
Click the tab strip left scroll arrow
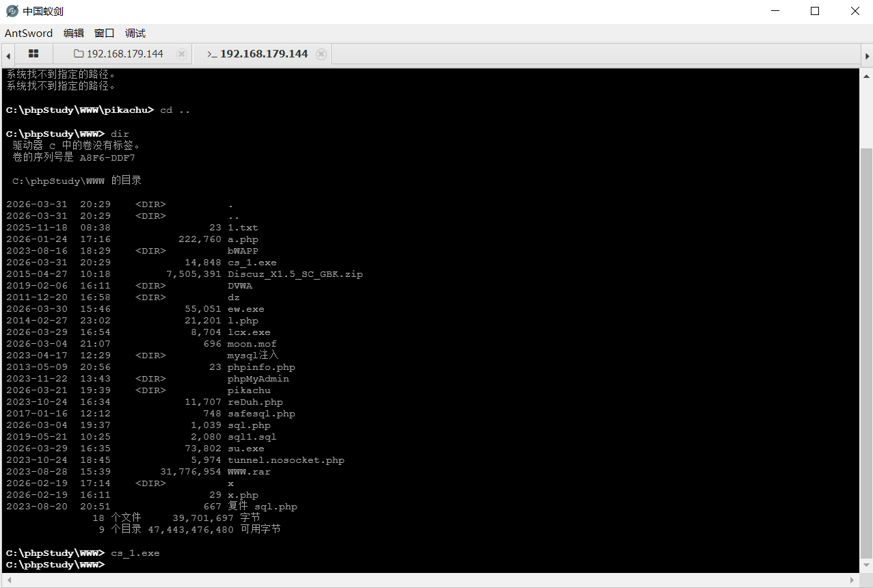(x=8, y=55)
